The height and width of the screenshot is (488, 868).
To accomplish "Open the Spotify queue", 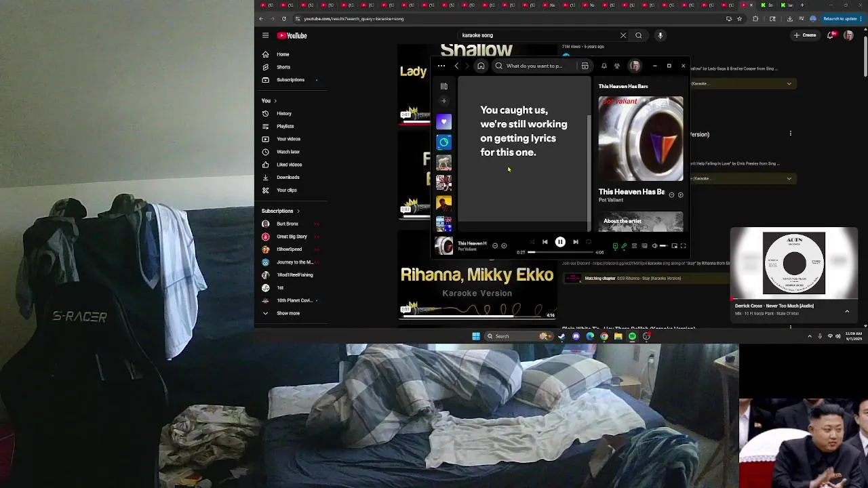I will coord(634,246).
